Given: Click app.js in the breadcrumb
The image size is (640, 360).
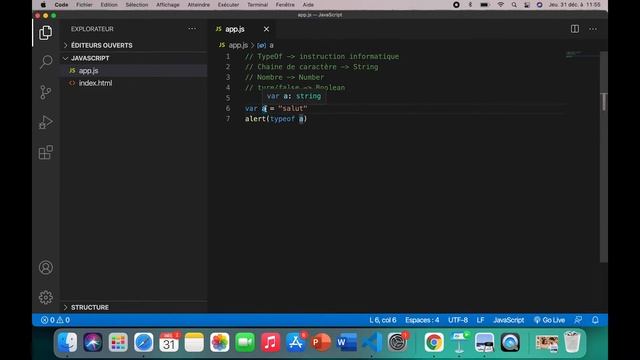Looking at the screenshot, I should coord(238,45).
